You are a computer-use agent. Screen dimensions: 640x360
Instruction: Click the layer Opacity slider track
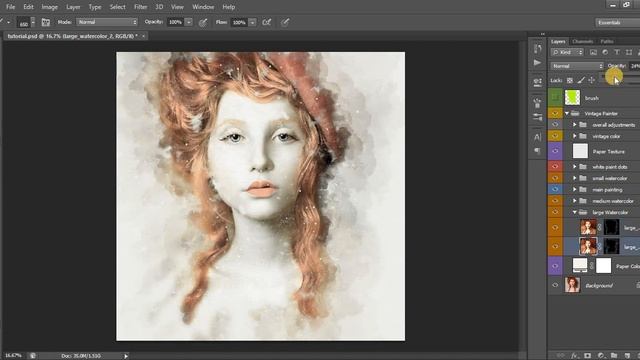point(620,76)
